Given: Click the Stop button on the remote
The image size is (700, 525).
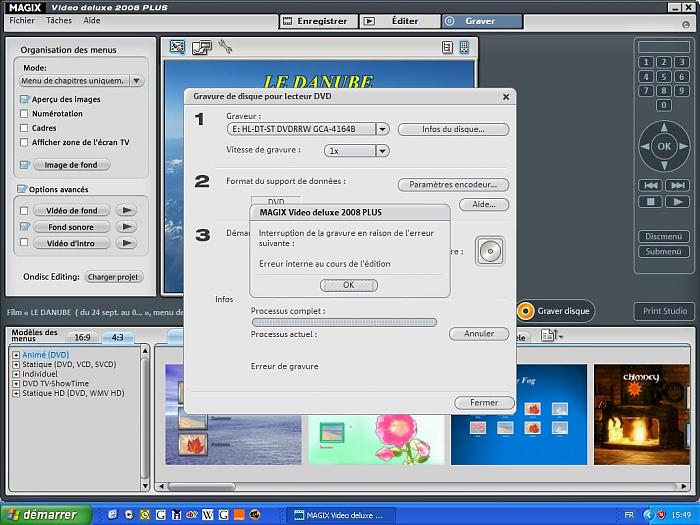Looking at the screenshot, I should [650, 202].
